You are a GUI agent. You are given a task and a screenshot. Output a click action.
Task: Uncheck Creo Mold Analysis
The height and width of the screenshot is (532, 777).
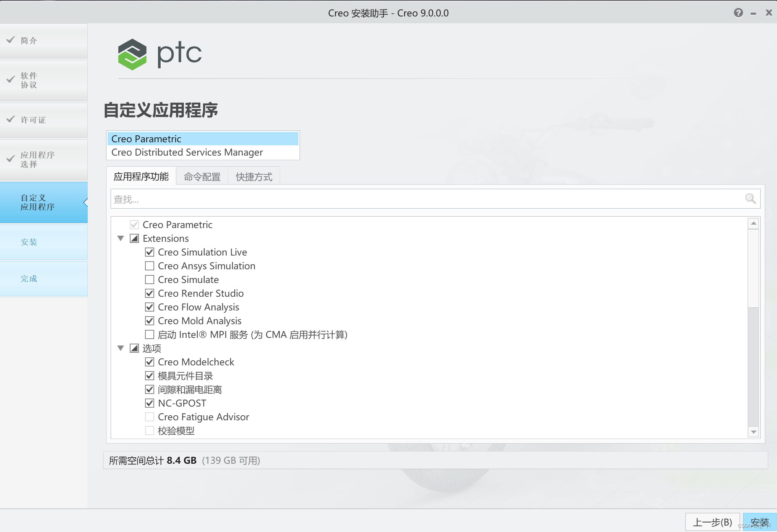click(150, 321)
